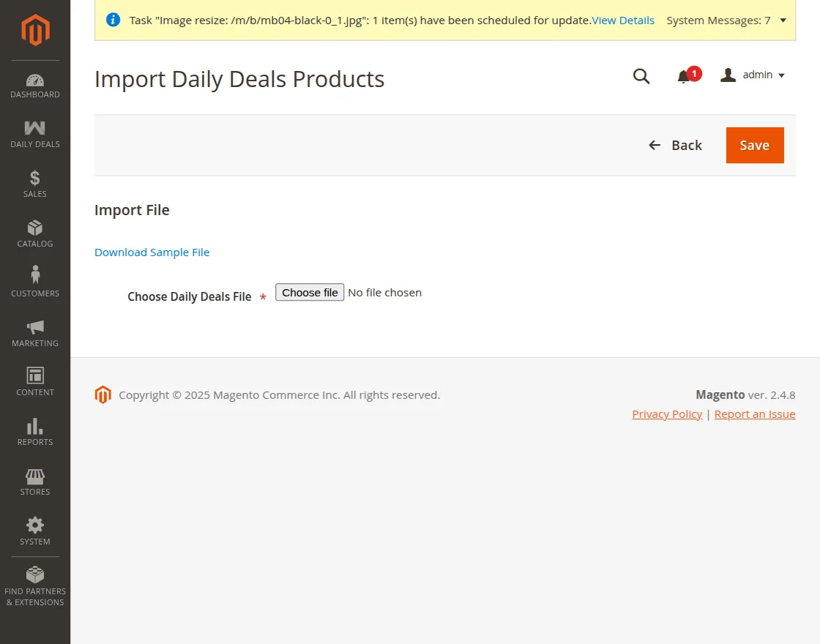Open Reports using the sidebar icon
The width and height of the screenshot is (820, 644).
34,430
